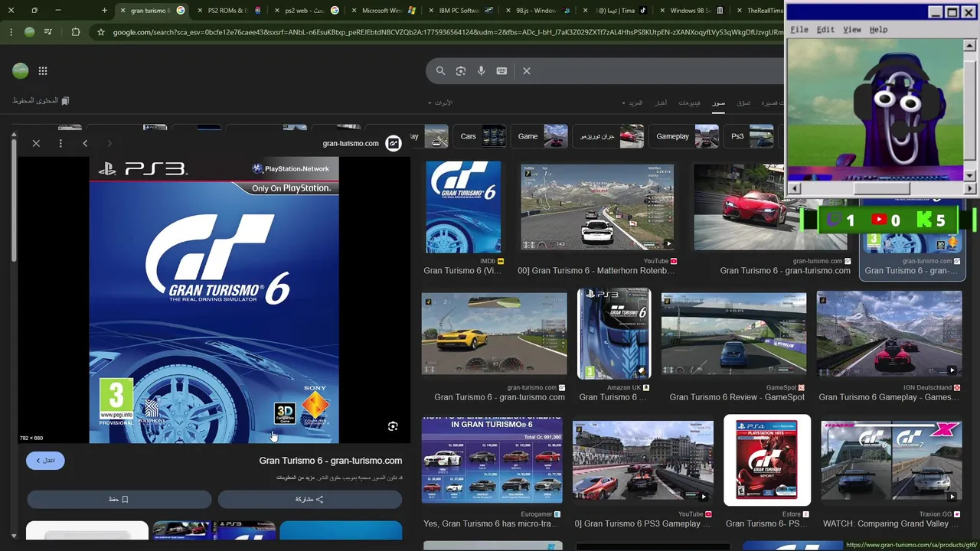Open Eurogamer micro-transactions image
The height and width of the screenshot is (551, 980).
(x=492, y=461)
